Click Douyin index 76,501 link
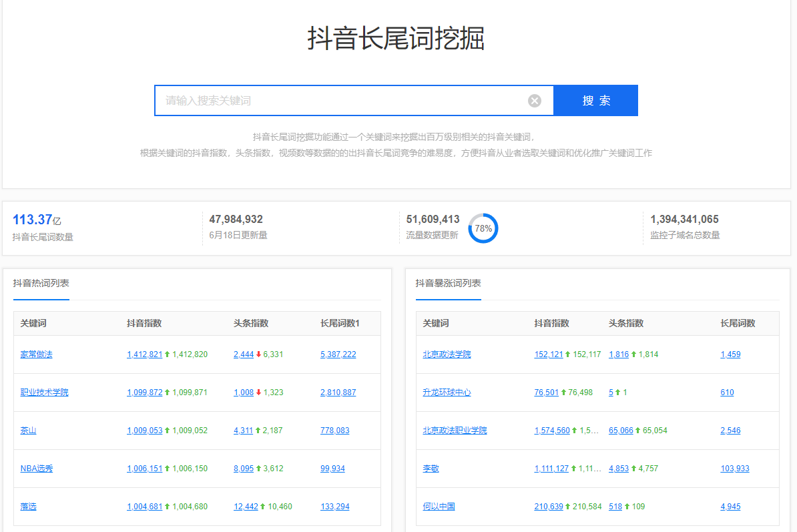 point(547,392)
